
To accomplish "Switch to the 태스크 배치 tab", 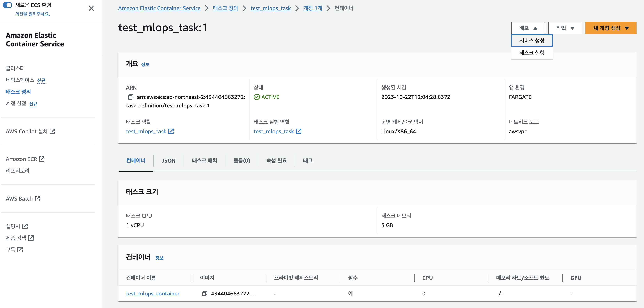I will (204, 160).
